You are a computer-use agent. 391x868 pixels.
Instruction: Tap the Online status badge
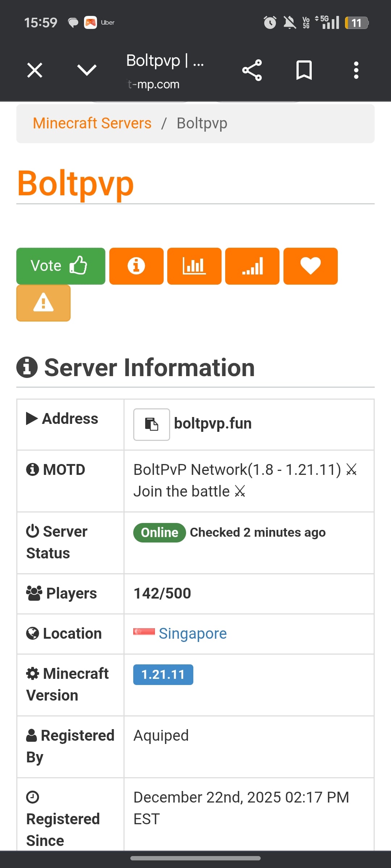159,532
